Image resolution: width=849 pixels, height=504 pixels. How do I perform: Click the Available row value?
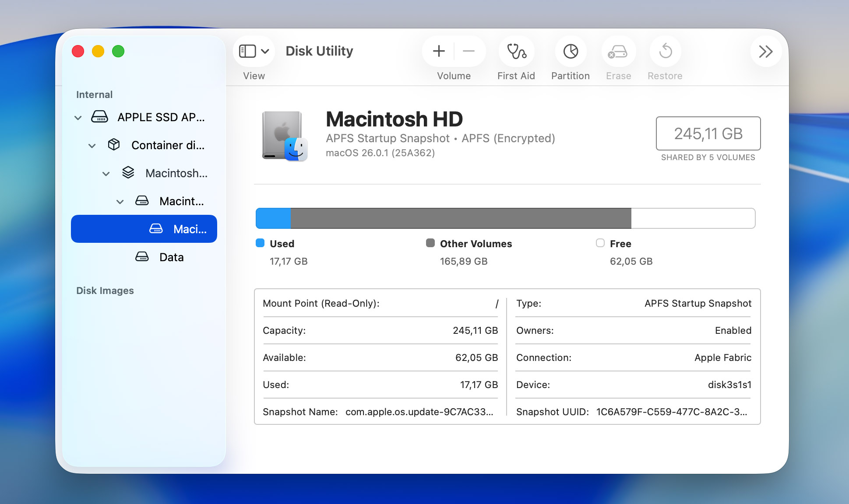coord(476,357)
